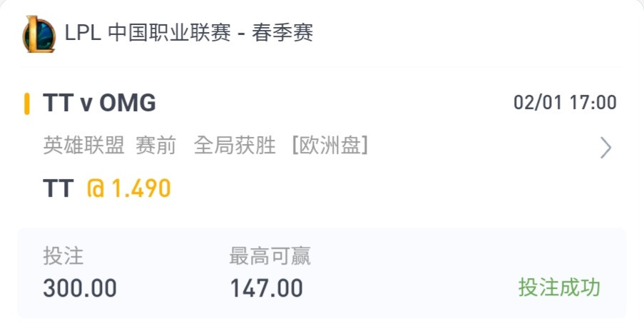The height and width of the screenshot is (323, 644).
Task: Click the 英雄联盟 game label
Action: pyautogui.click(x=83, y=145)
